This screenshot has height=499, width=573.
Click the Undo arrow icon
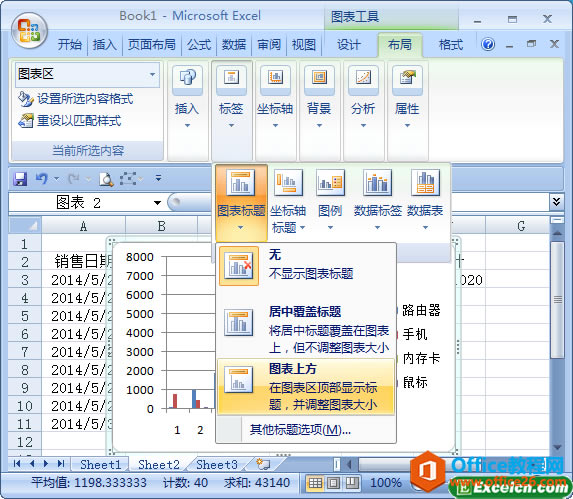42,179
